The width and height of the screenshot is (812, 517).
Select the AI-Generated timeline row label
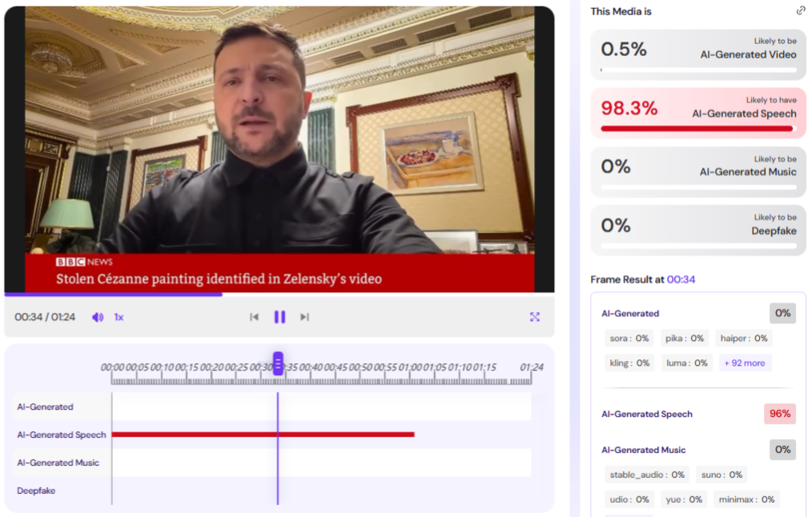tap(45, 407)
